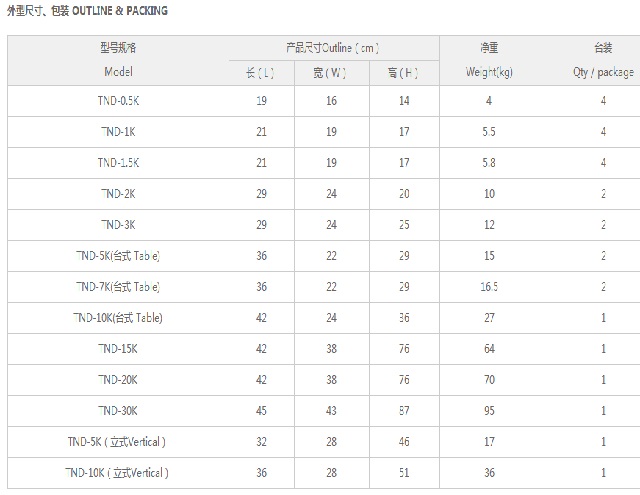Click the TND-0.5K model cell
This screenshot has height=495, width=640.
118,101
